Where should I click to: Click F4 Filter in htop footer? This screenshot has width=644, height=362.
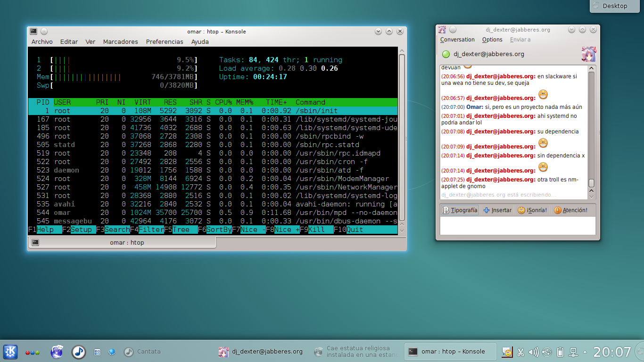pos(147,230)
